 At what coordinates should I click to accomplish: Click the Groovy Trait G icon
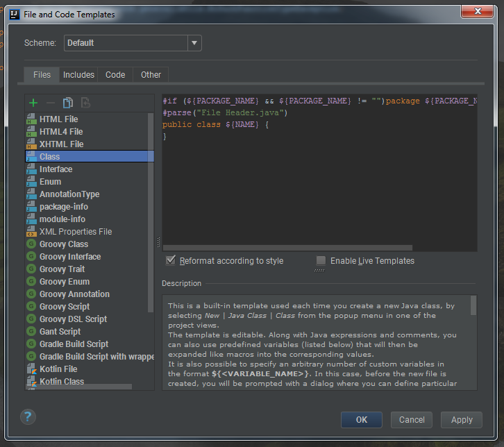[31, 269]
